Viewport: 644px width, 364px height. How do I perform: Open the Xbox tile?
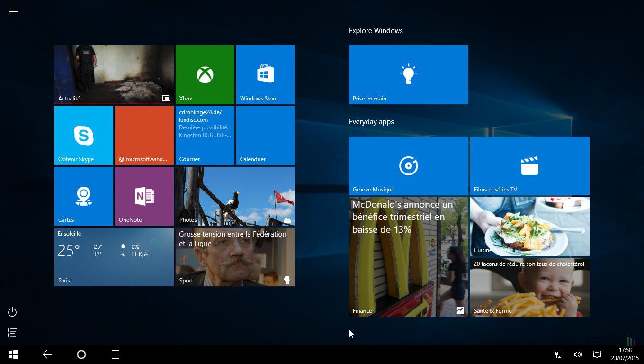coord(205,75)
